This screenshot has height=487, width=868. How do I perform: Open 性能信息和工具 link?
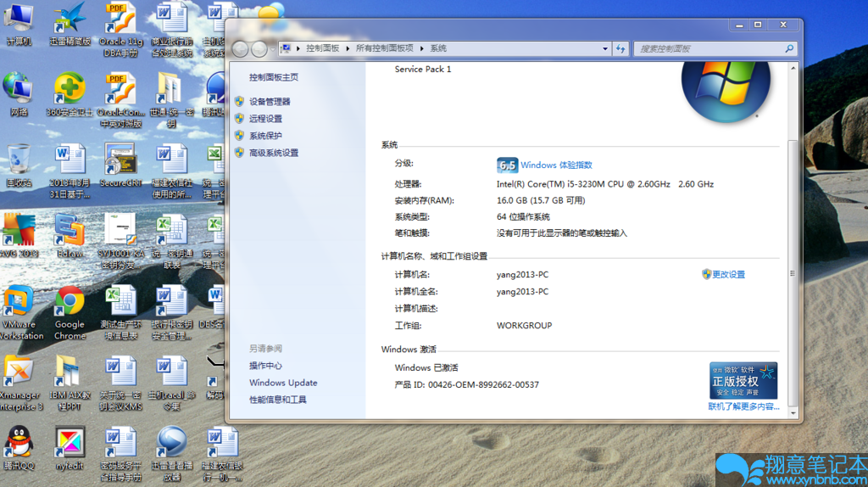(x=278, y=400)
